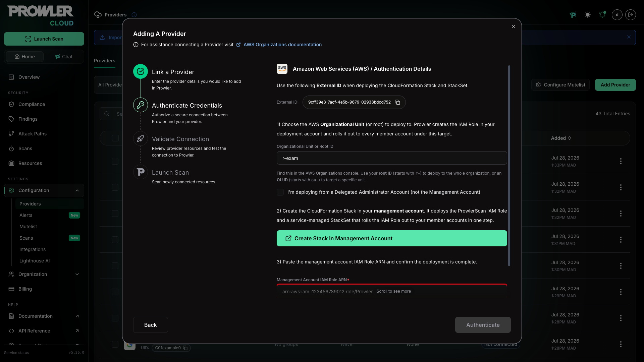644x362 pixels.
Task: Open Documentation external link
Action: click(44, 316)
